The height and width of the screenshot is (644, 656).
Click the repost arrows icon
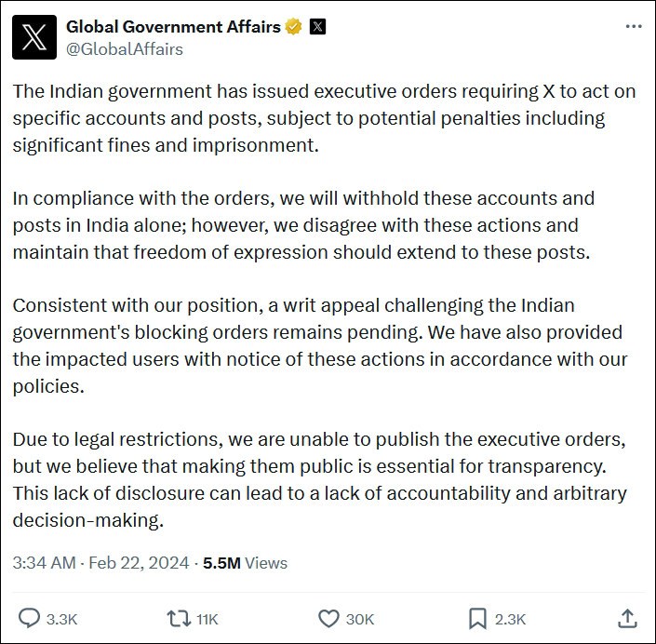click(177, 618)
